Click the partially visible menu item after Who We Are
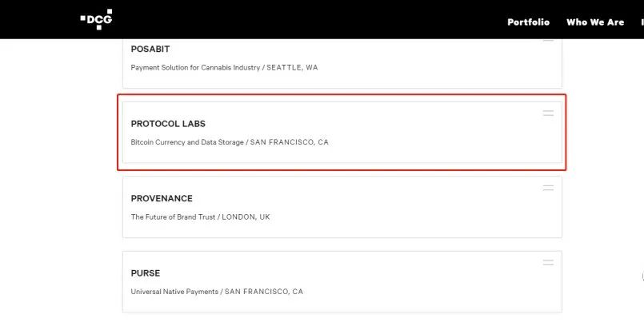Viewport: 644px width, 322px height. pos(642,22)
